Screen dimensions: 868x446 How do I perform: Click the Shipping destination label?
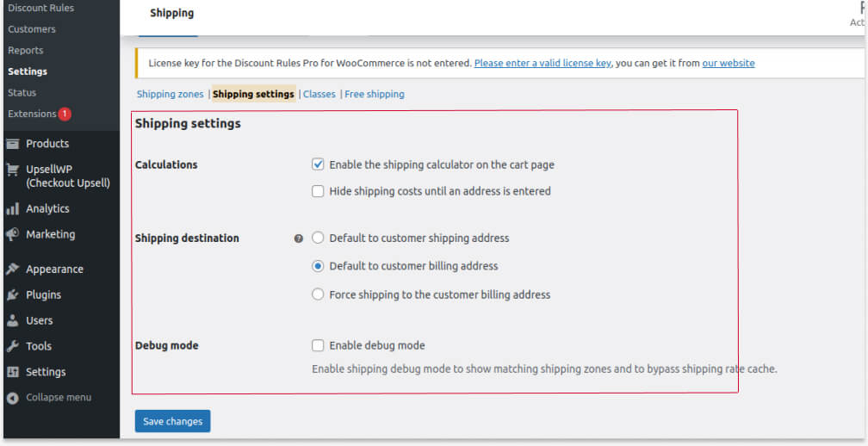187,238
